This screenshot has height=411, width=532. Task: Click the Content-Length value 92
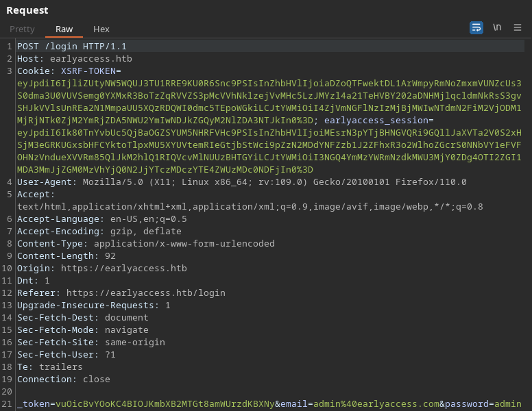click(110, 256)
